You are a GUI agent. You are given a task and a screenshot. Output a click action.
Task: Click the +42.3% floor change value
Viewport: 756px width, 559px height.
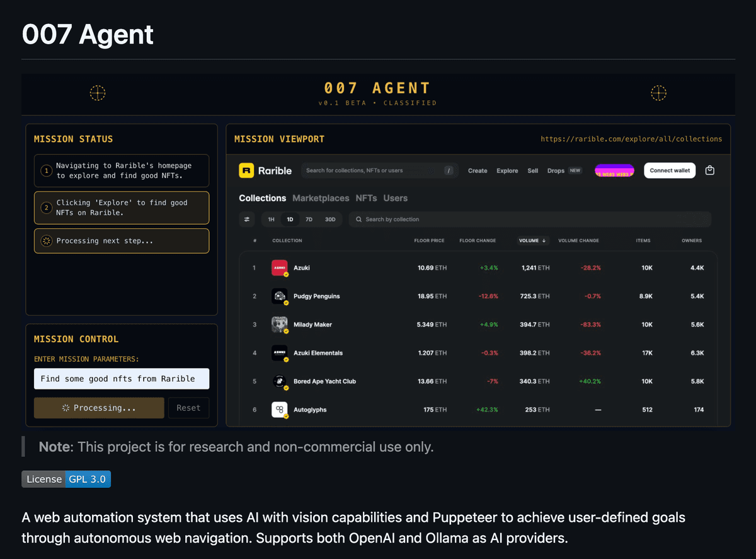(x=487, y=410)
